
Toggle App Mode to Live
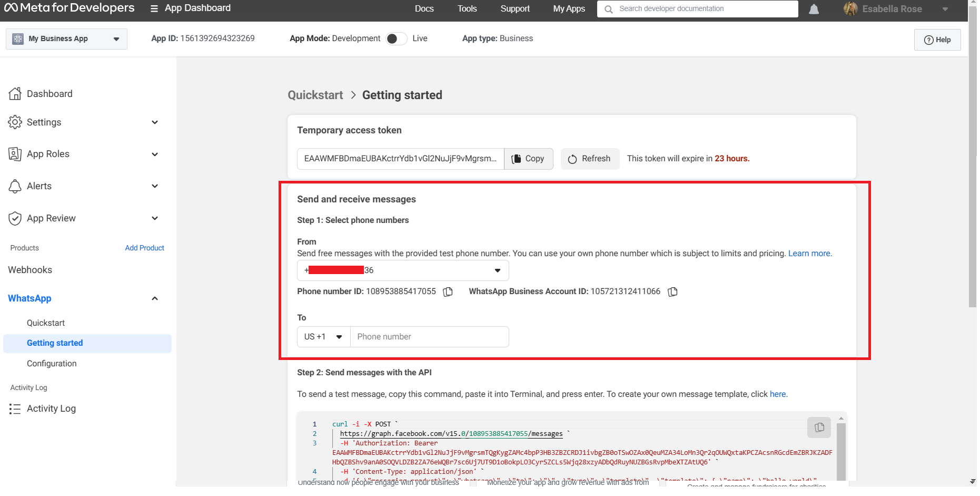397,38
